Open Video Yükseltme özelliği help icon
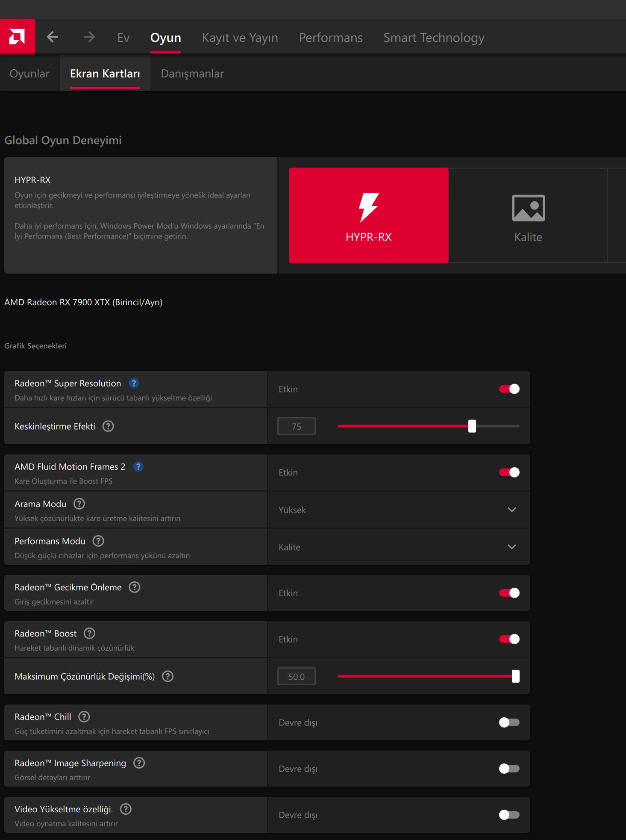Image resolution: width=626 pixels, height=840 pixels. 126,809
